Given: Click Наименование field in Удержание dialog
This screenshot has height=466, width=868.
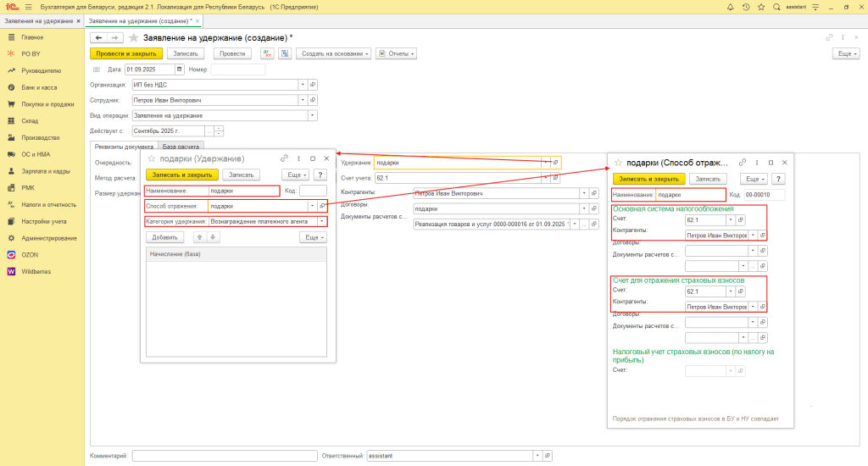Looking at the screenshot, I should click(x=244, y=191).
